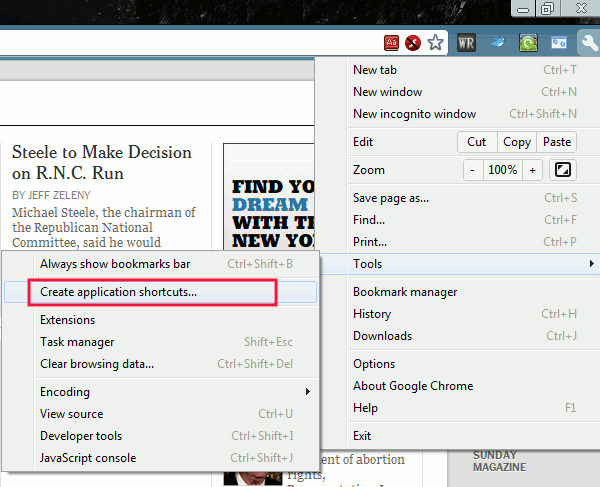This screenshot has height=487, width=600.
Task: Open Task manager
Action: (160, 342)
